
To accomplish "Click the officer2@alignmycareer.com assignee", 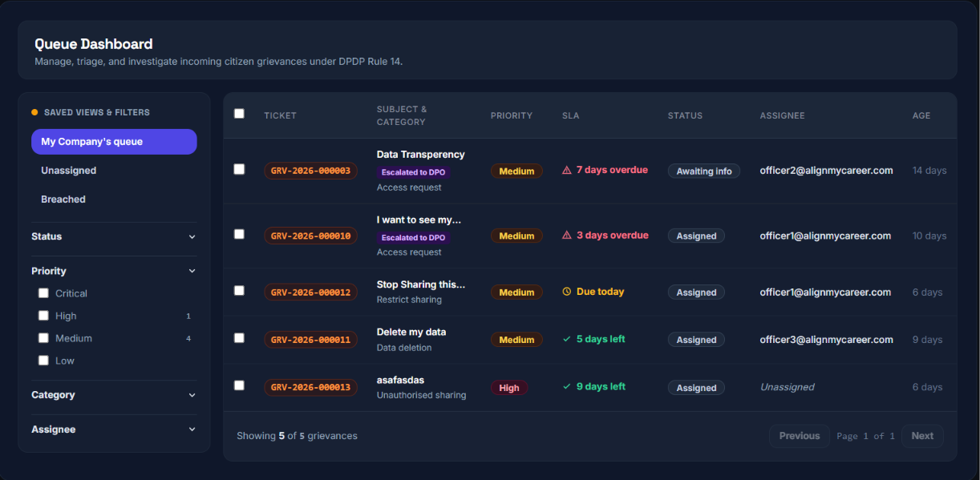I will pos(826,171).
